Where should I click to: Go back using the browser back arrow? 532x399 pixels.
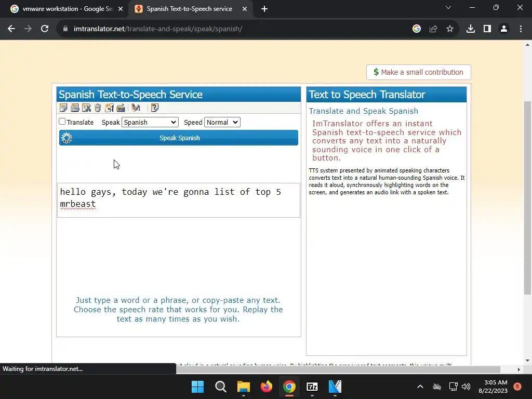point(11,29)
